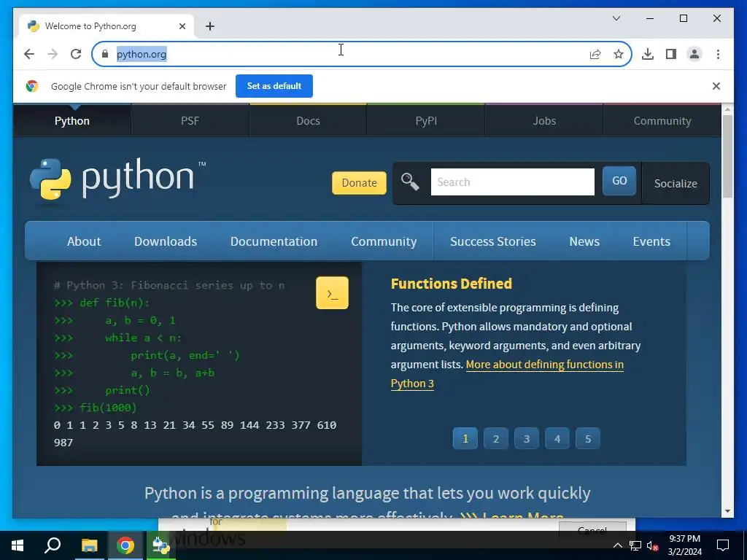Bookmark this tab with the star icon
The width and height of the screenshot is (747, 560).
619,54
